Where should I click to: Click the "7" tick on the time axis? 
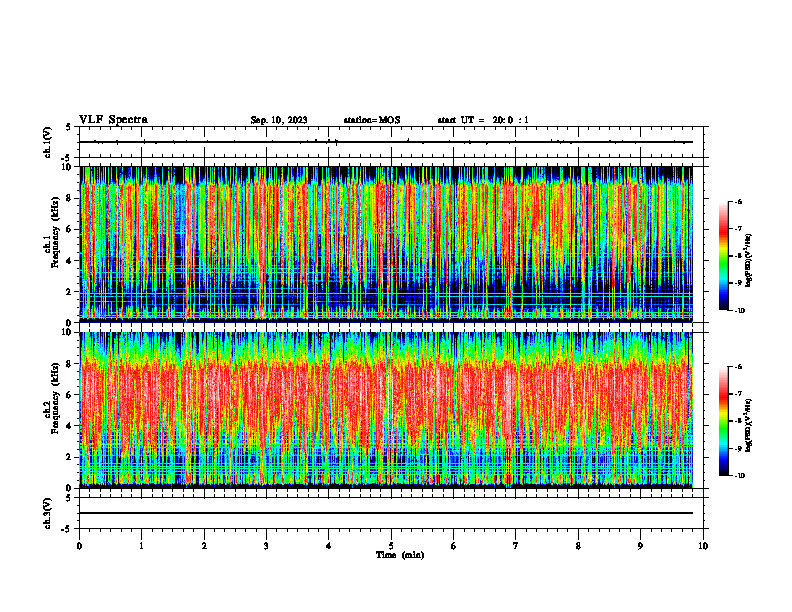pos(516,546)
